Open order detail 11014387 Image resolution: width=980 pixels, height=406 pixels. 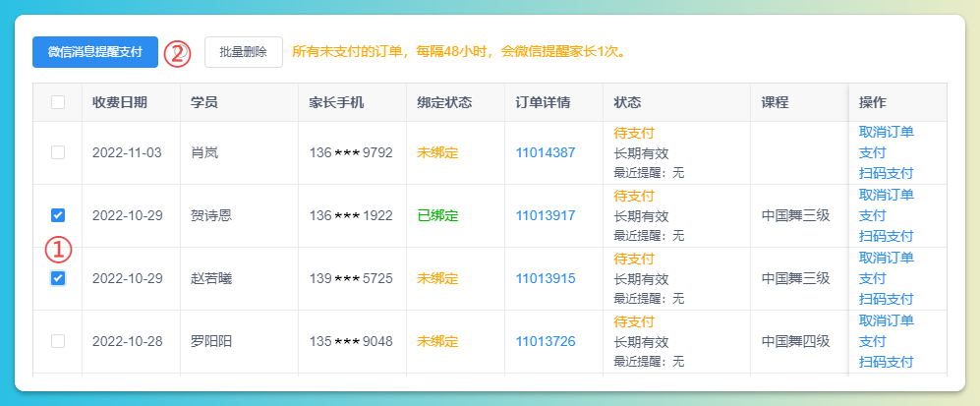[545, 152]
